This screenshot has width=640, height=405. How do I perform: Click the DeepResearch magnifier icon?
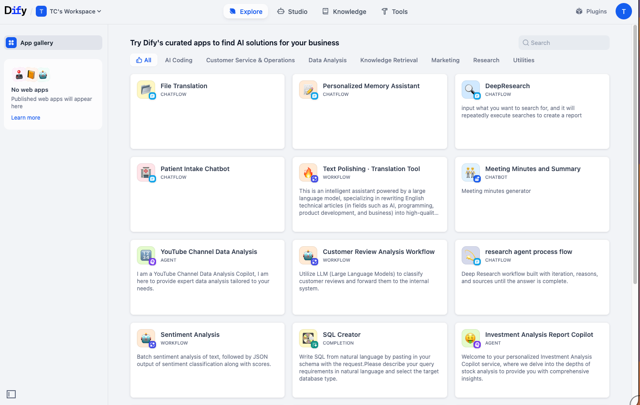(470, 90)
